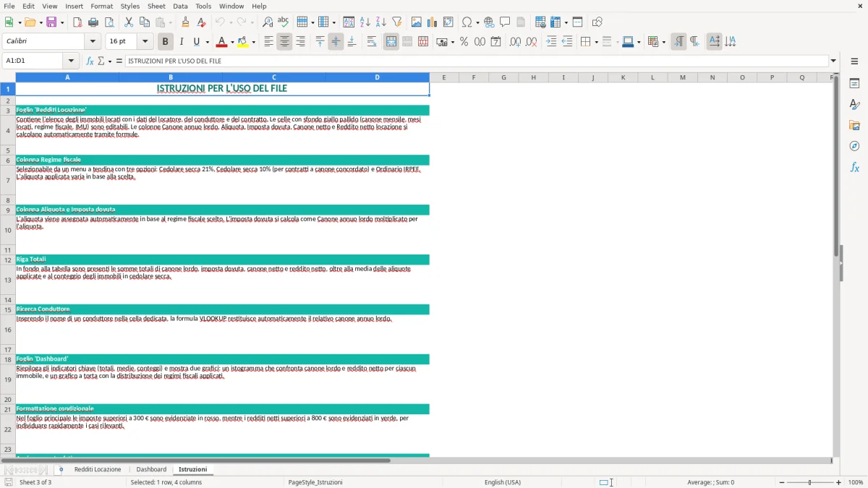Toggle Wrap Text
This screenshot has height=488, width=868.
[x=372, y=42]
